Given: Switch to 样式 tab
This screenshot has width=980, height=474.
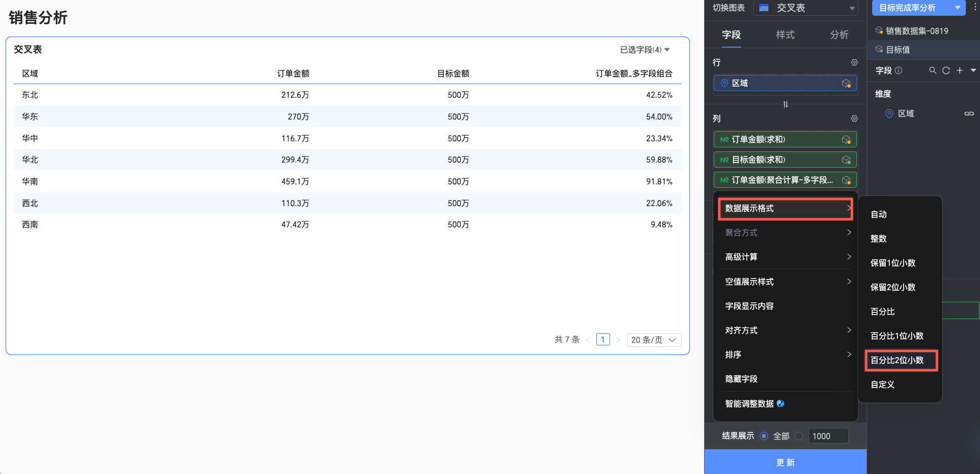Looking at the screenshot, I should (x=786, y=34).
